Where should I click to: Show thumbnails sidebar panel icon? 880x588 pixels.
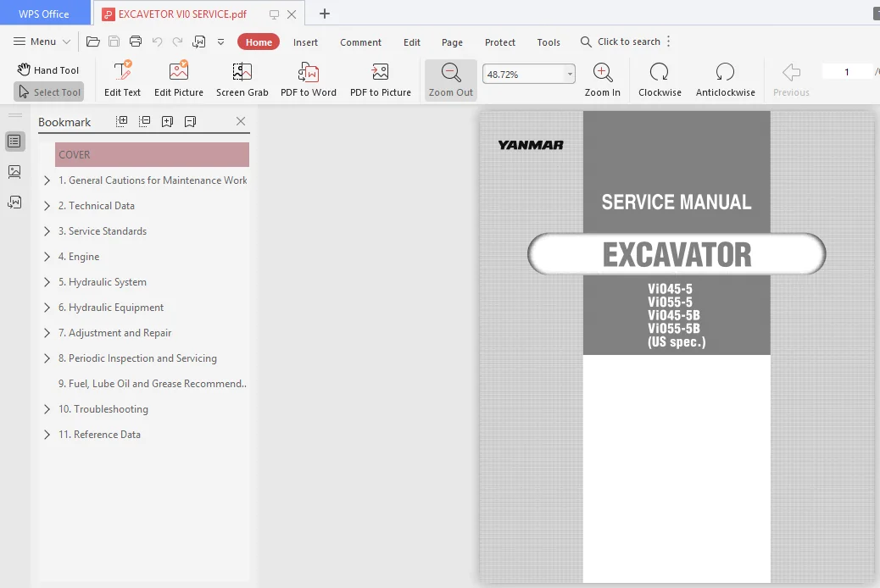pyautogui.click(x=14, y=172)
